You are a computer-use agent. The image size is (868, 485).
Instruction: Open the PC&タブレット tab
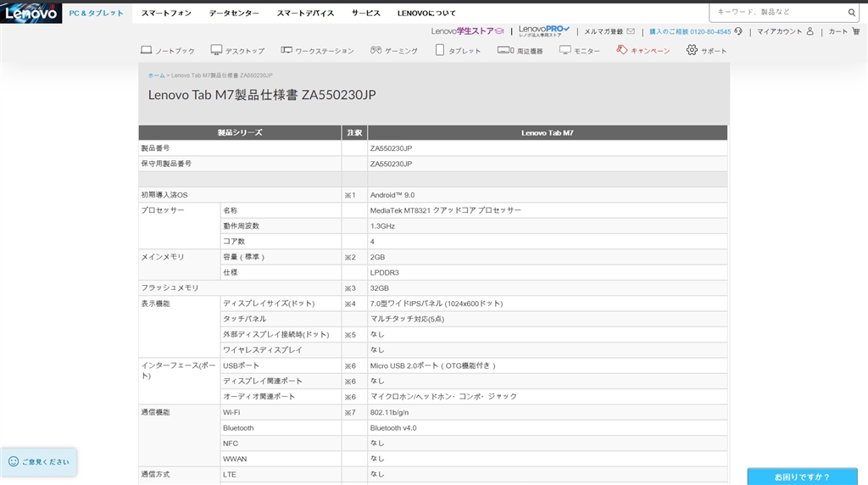[x=97, y=14]
